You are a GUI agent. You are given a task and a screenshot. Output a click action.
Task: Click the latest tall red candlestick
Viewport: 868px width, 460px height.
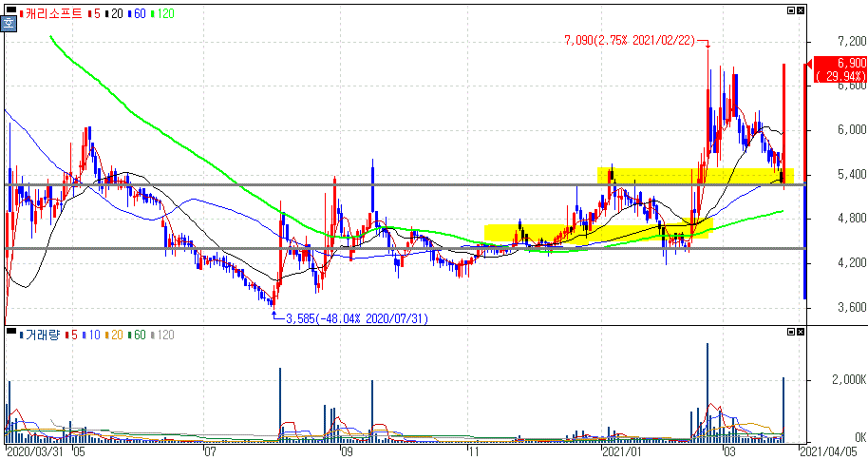(783, 126)
